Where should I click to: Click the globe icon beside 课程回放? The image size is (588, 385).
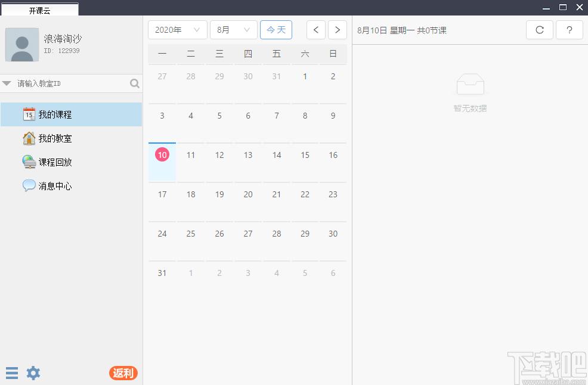pos(29,162)
